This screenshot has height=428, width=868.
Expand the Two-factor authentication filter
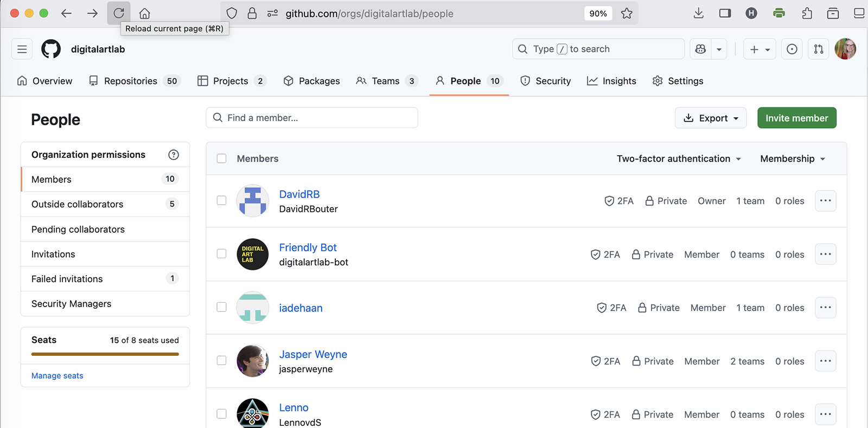click(679, 159)
